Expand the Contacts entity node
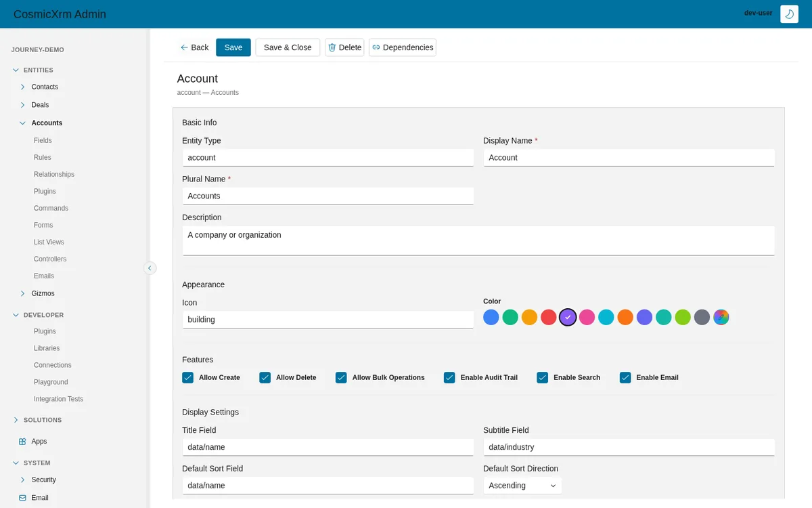Screen dimensions: 812x508 (x=23, y=87)
